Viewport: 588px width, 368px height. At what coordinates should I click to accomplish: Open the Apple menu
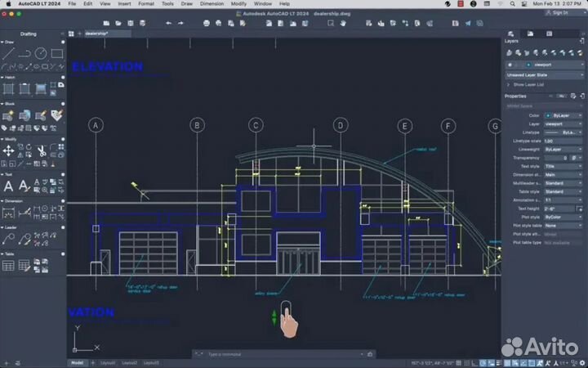coord(8,4)
